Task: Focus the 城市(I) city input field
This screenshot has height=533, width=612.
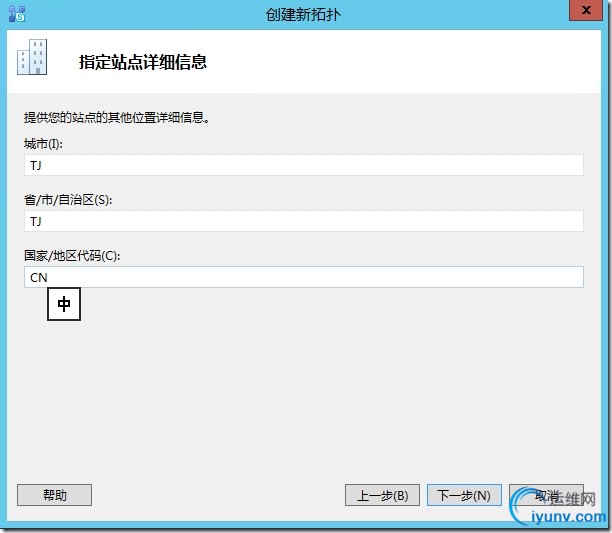Action: [x=304, y=165]
